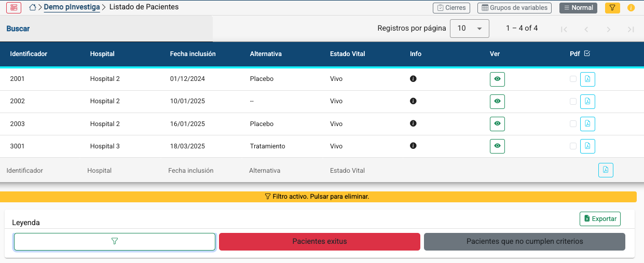Tick the PDF checkbox for patient 3001

pyautogui.click(x=573, y=146)
